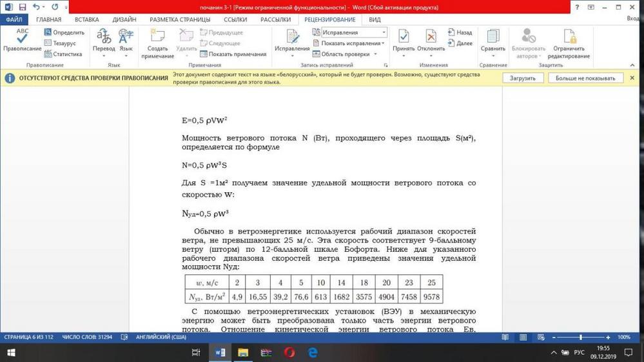Screen dimensions: 644x362
Task: Click Больше не показывать button
Action: 585,78
